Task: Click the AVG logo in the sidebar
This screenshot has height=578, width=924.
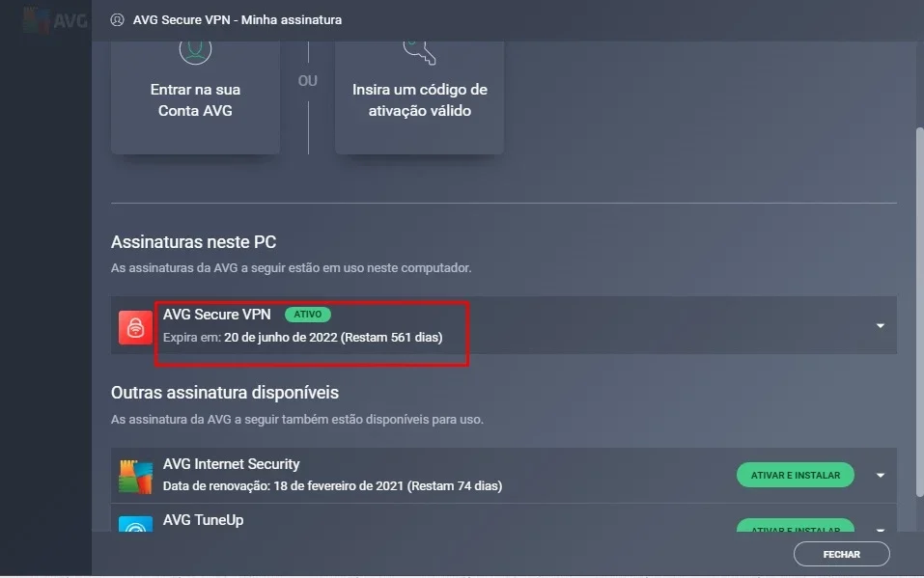Action: click(x=55, y=20)
